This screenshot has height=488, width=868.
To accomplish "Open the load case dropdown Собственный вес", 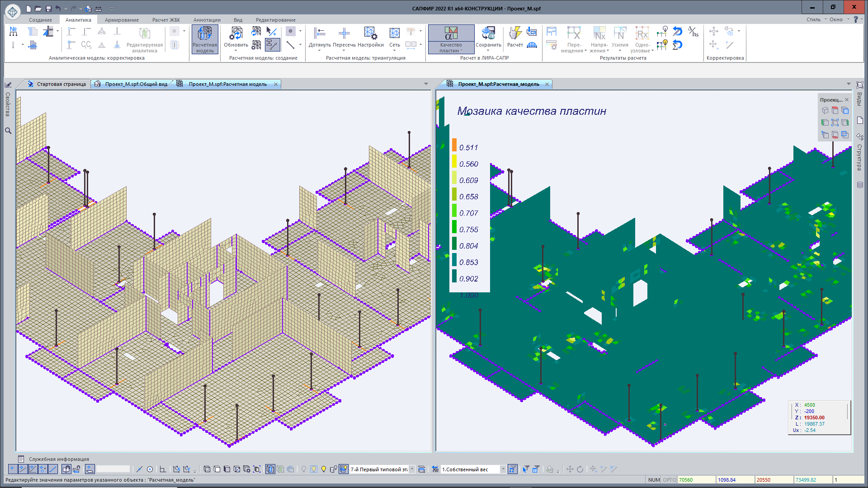I will tap(503, 469).
